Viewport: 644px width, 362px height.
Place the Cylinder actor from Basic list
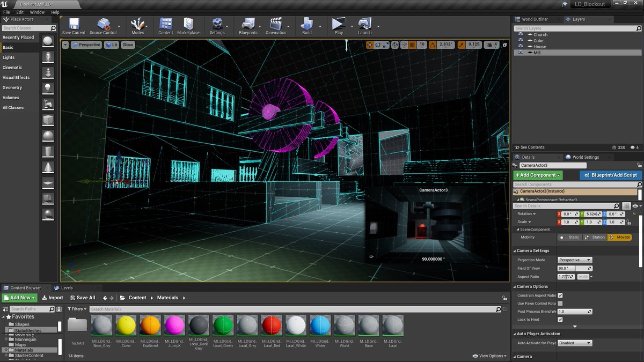click(48, 151)
